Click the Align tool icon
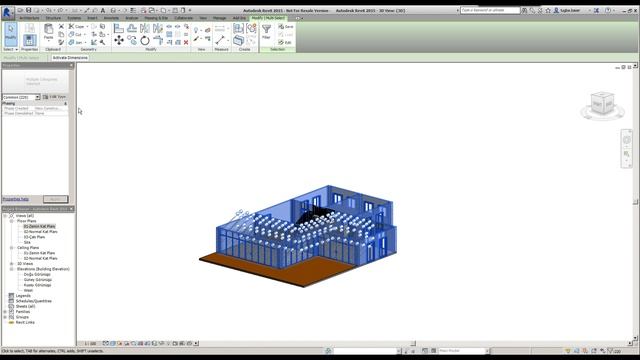The height and width of the screenshot is (360, 640). coord(119,28)
